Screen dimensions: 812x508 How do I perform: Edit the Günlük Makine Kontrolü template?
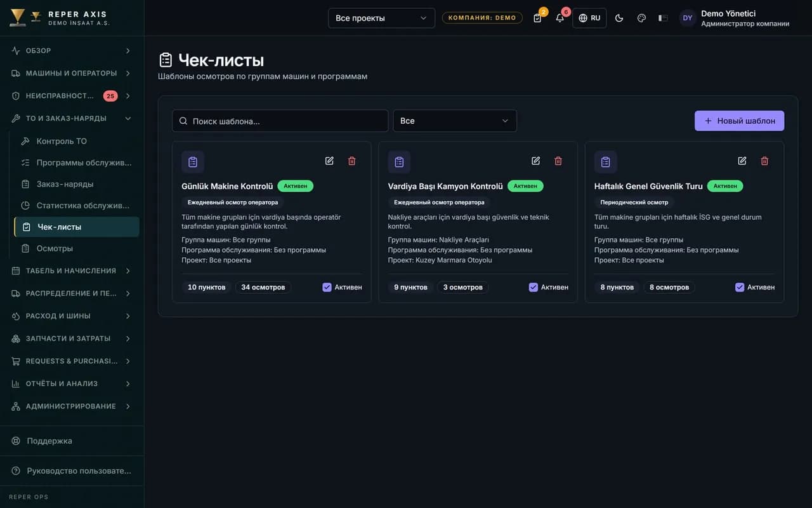(x=329, y=161)
